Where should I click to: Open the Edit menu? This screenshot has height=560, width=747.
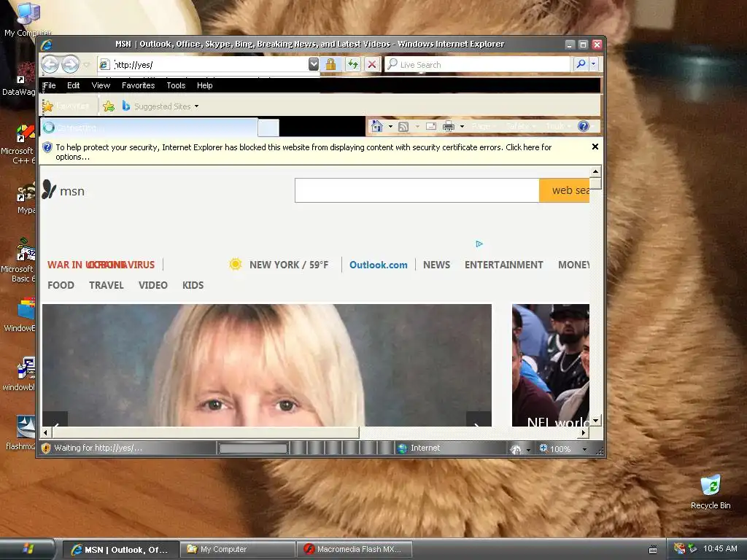click(74, 85)
